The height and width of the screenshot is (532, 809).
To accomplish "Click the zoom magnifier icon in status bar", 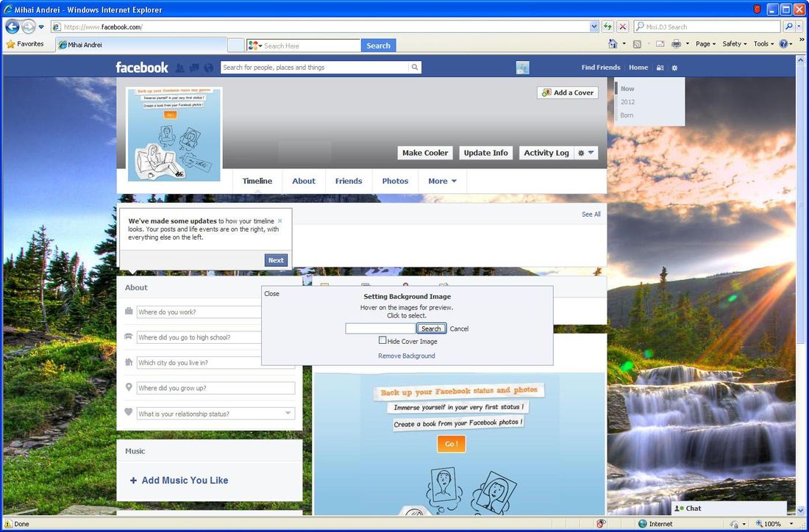I will click(x=758, y=524).
